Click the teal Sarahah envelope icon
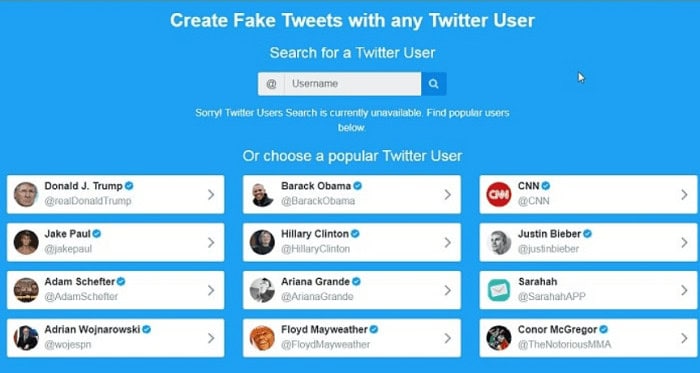 click(499, 290)
